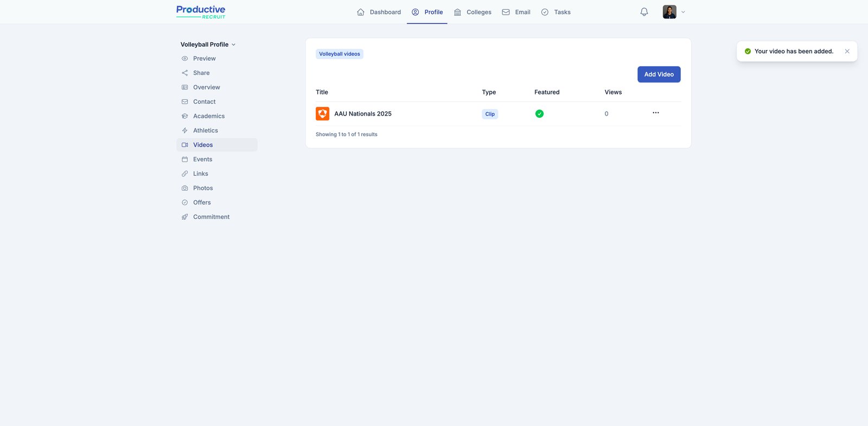Select the Commitment rocket icon
This screenshot has width=868, height=426.
click(x=185, y=217)
